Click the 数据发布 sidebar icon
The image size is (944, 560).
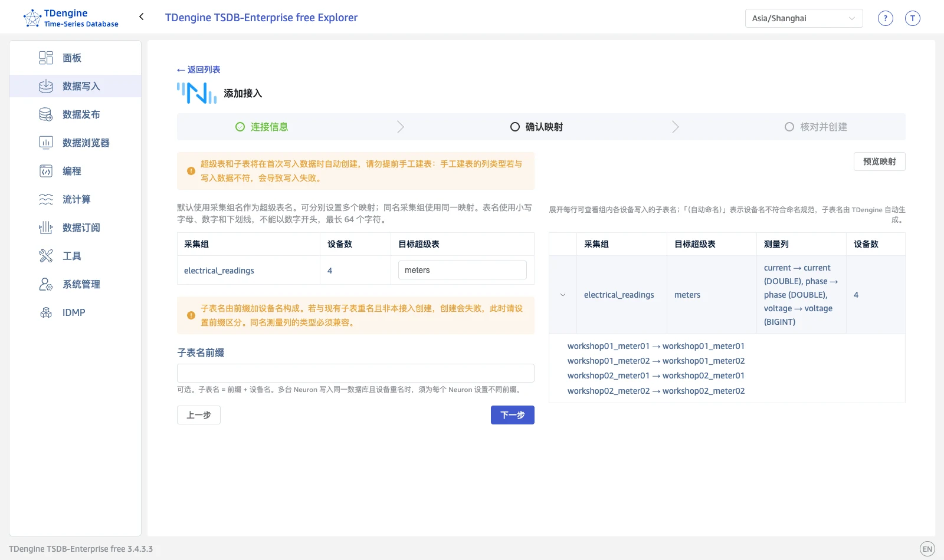[46, 114]
